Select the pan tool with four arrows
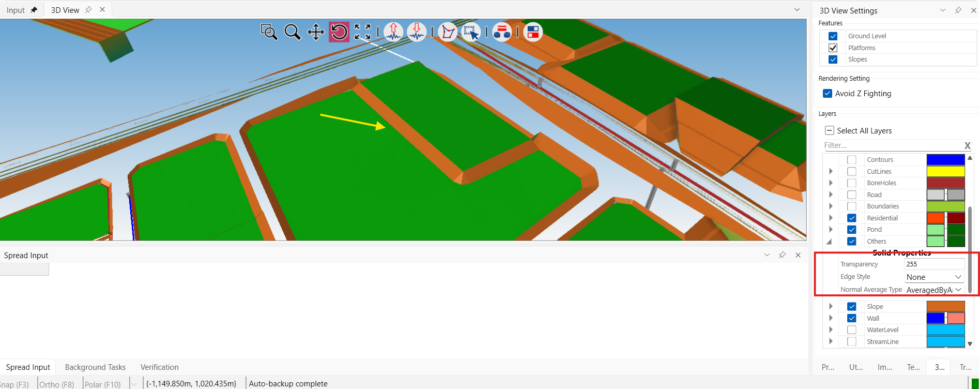This screenshot has width=980, height=389. click(x=316, y=32)
